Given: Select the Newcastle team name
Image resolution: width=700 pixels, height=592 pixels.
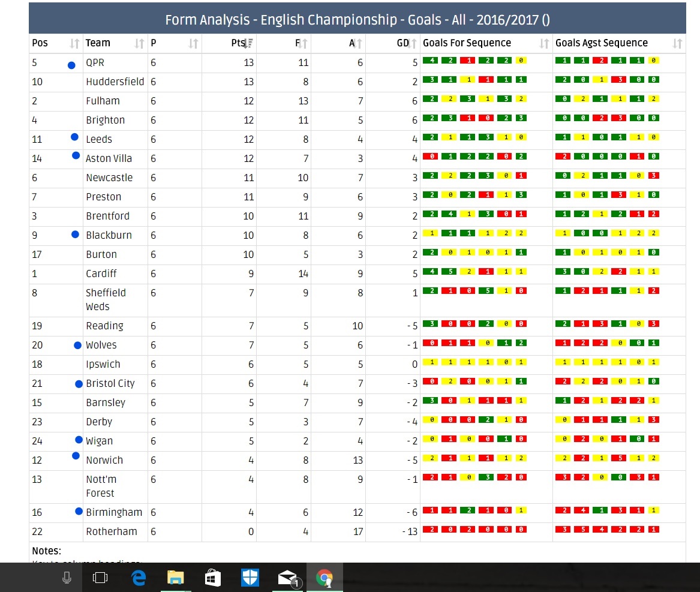Looking at the screenshot, I should (x=109, y=178).
